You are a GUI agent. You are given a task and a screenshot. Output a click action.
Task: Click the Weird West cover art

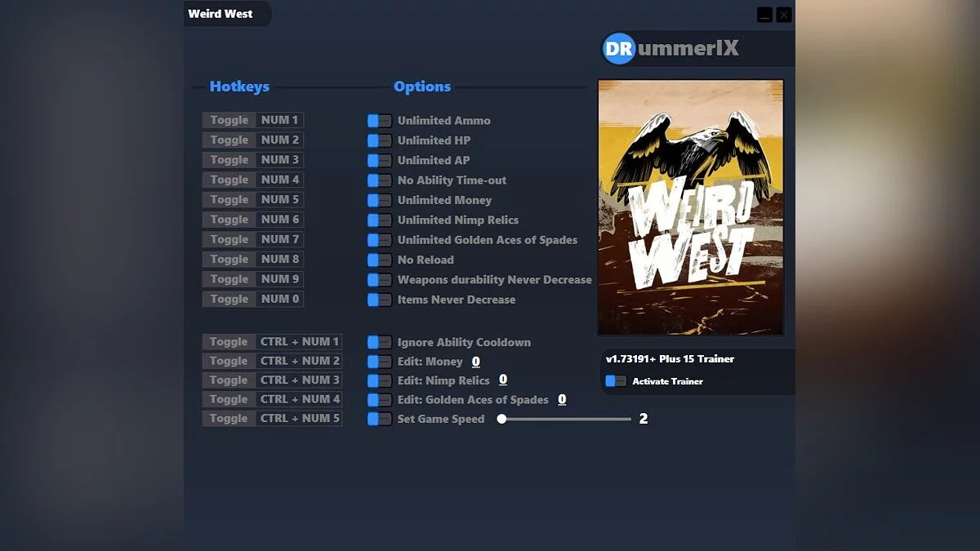coord(691,207)
